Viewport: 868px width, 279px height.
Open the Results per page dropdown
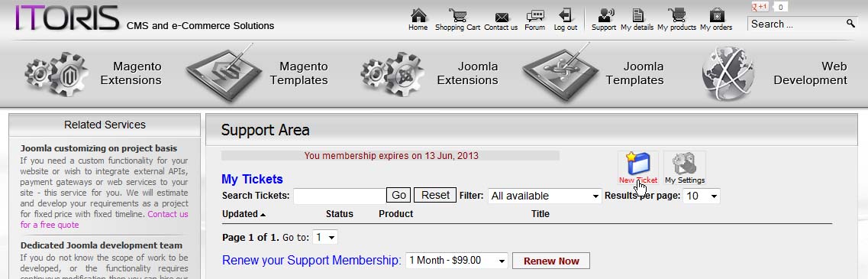click(702, 196)
